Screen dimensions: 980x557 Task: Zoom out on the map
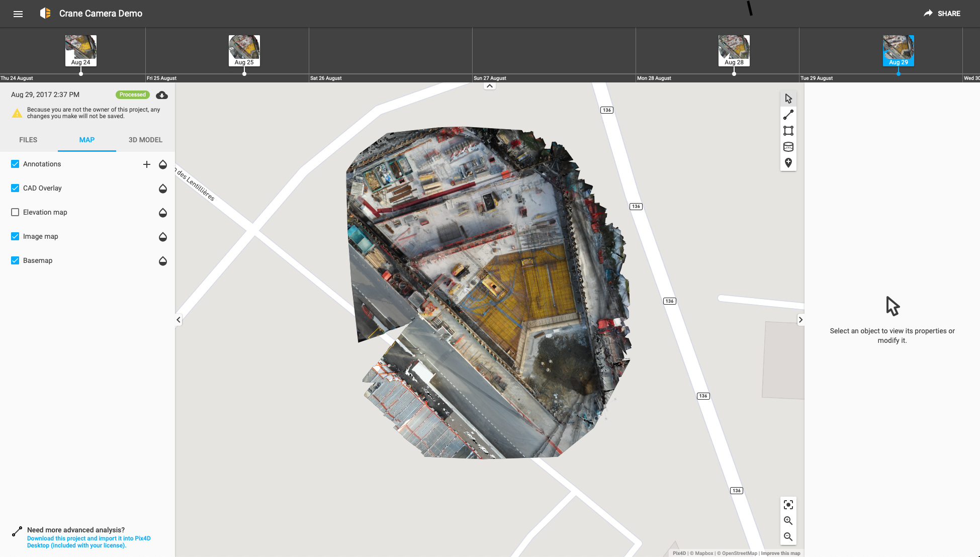(788, 537)
